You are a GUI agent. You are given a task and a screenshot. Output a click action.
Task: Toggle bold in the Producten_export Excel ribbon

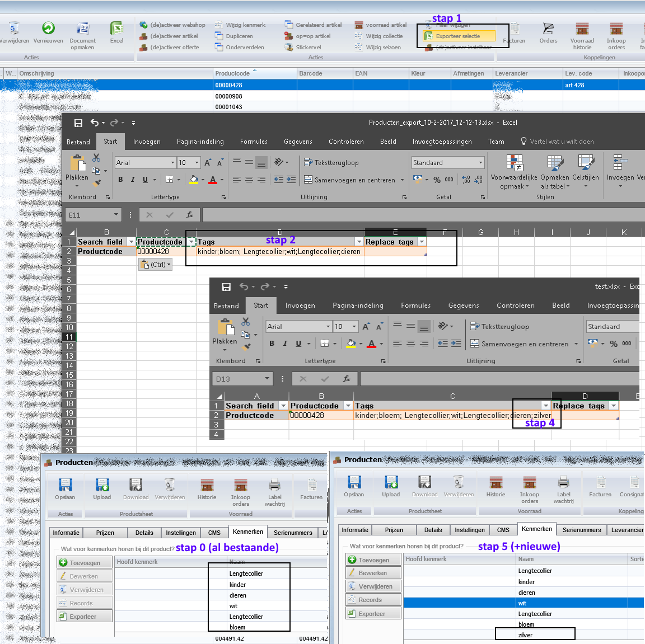(x=120, y=180)
